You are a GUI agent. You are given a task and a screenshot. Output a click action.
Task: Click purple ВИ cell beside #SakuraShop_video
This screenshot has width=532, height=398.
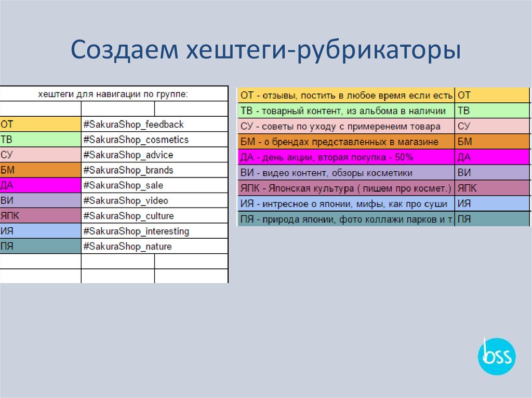41,201
